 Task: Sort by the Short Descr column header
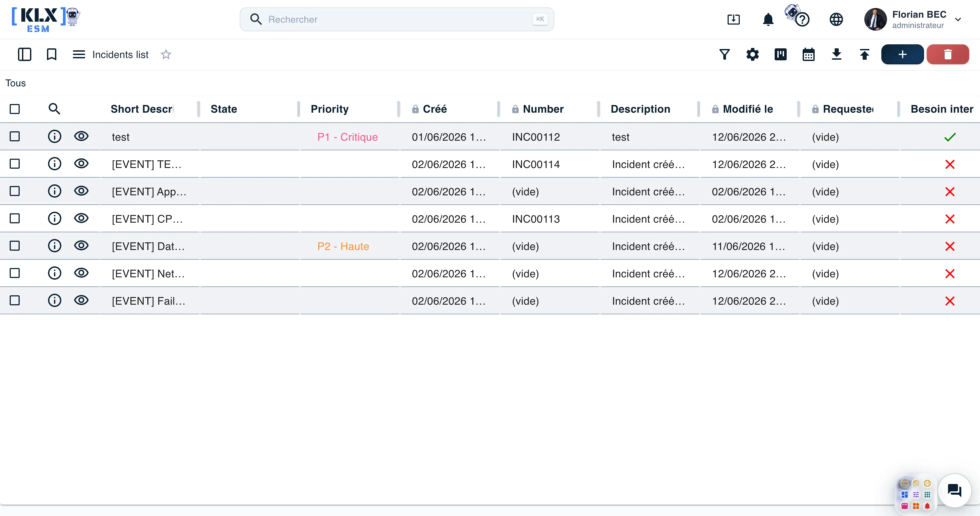[142, 109]
